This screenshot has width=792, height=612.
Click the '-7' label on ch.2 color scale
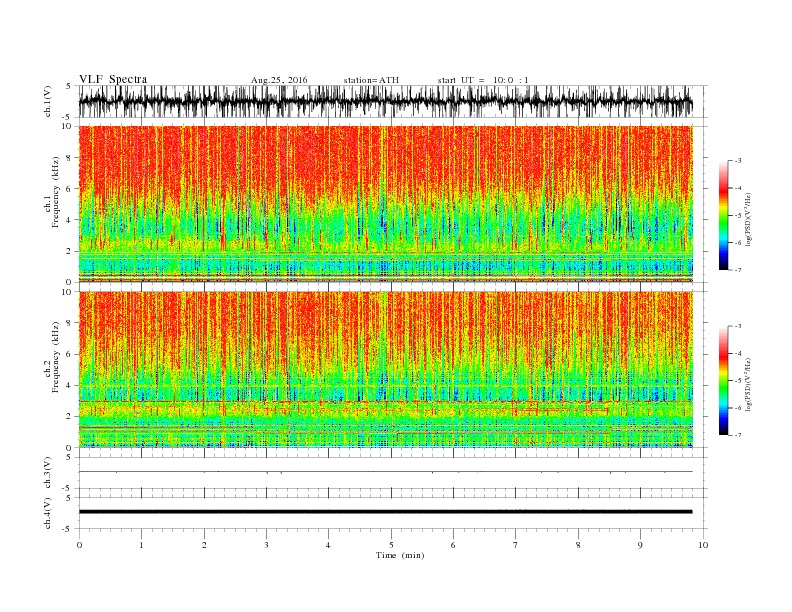pos(737,435)
